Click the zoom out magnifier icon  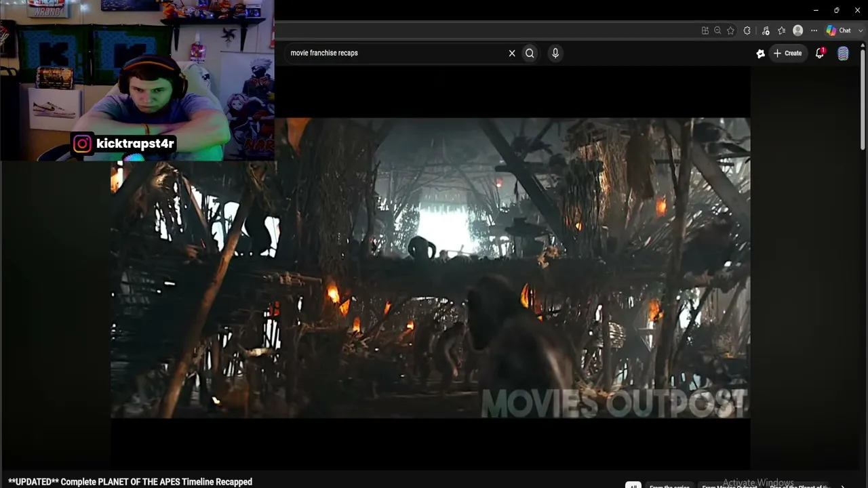[717, 30]
